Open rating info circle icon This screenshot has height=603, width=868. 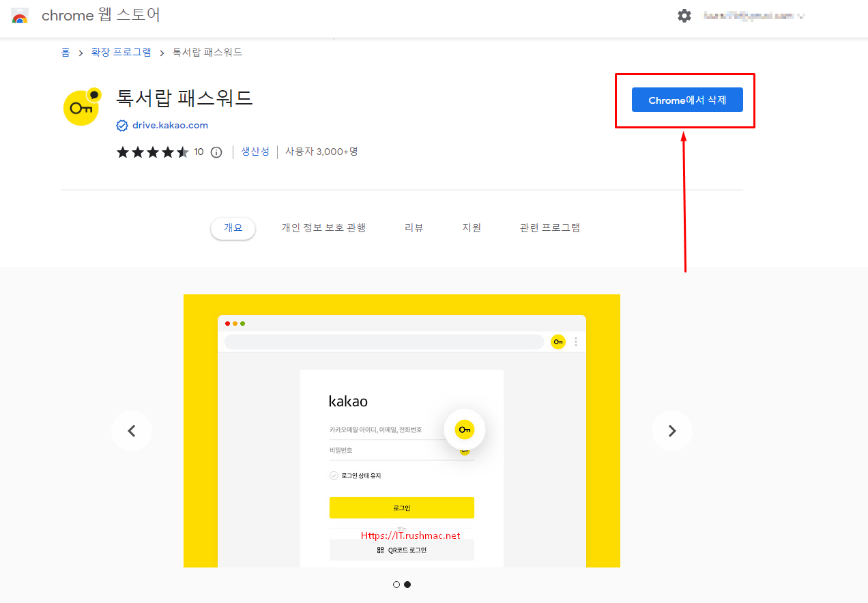click(216, 152)
